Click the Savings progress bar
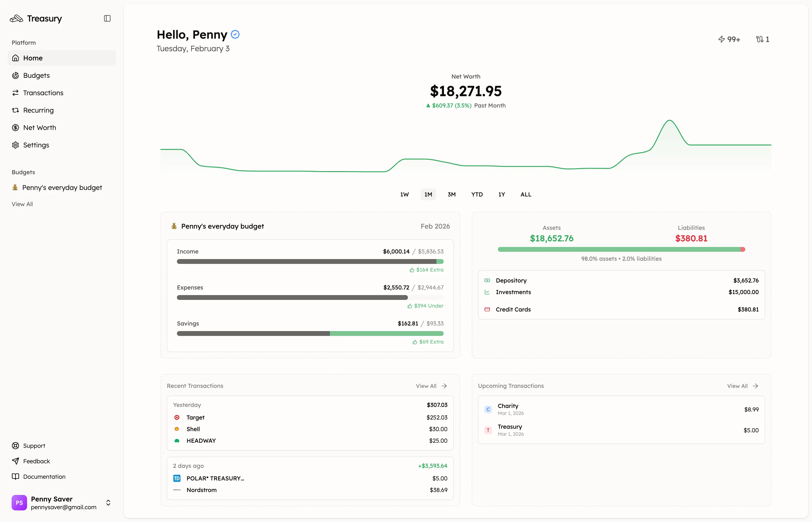The image size is (812, 522). 310,333
